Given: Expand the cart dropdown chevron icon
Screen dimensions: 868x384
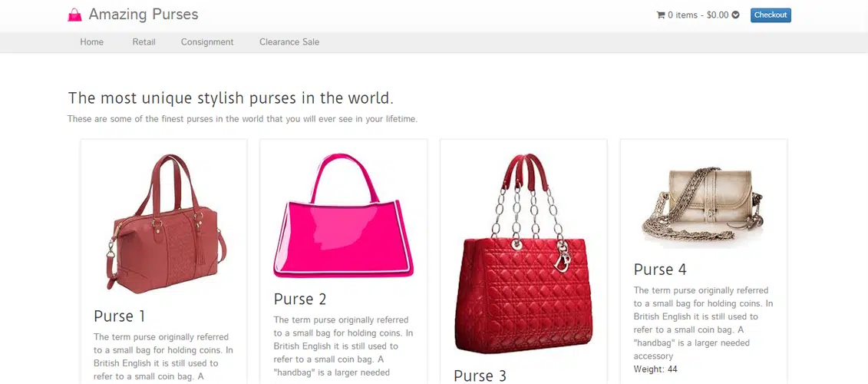Looking at the screenshot, I should pos(736,15).
